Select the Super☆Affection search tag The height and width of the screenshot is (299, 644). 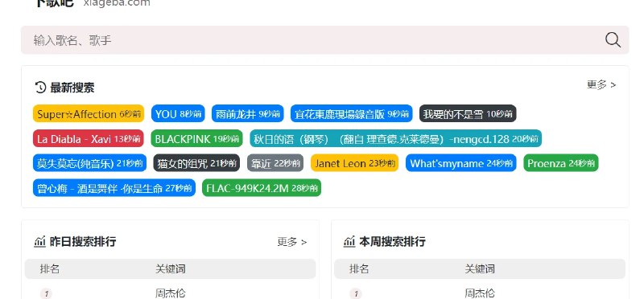pyautogui.click(x=89, y=113)
